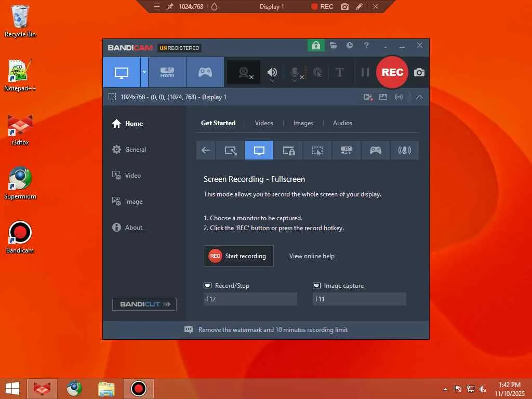The image size is (532, 399).
Task: Toggle speaker sound recording
Action: (x=272, y=72)
